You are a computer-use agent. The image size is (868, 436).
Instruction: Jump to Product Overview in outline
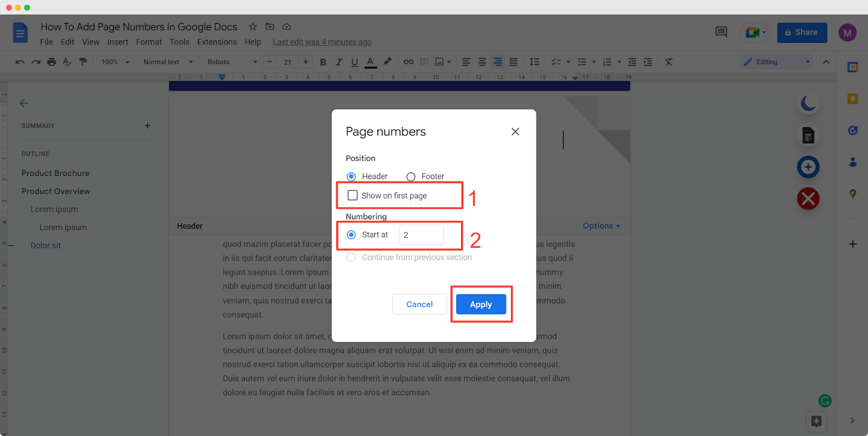click(x=56, y=191)
